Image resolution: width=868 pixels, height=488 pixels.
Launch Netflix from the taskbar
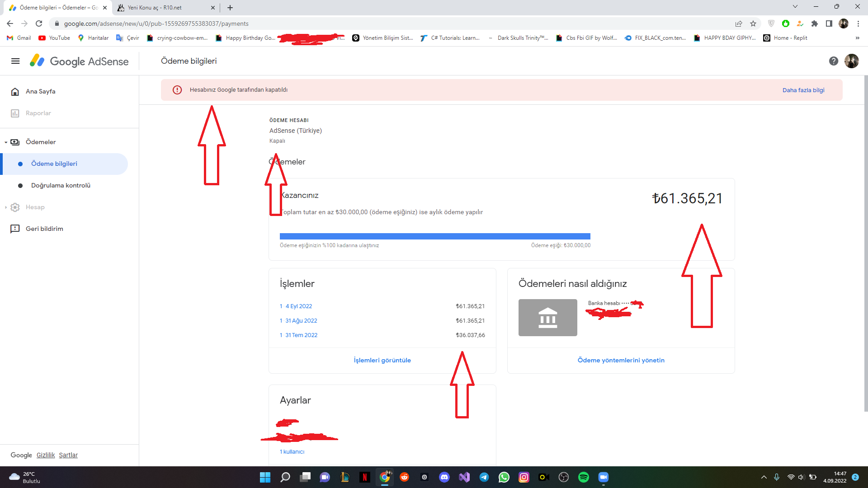365,477
